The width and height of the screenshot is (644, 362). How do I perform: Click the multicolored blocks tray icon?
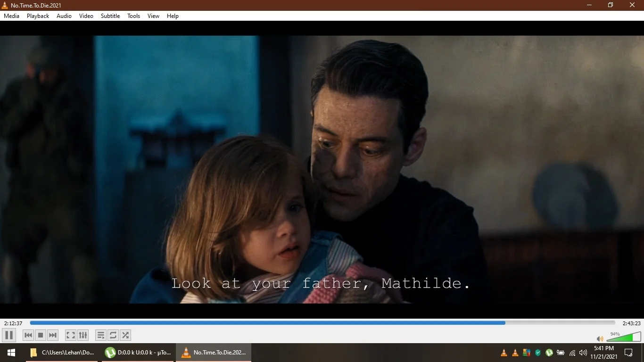point(527,353)
